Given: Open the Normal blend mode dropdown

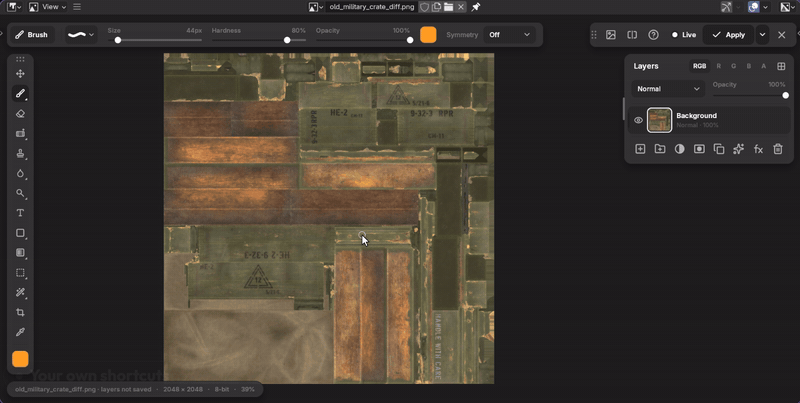Looking at the screenshot, I should click(x=668, y=89).
